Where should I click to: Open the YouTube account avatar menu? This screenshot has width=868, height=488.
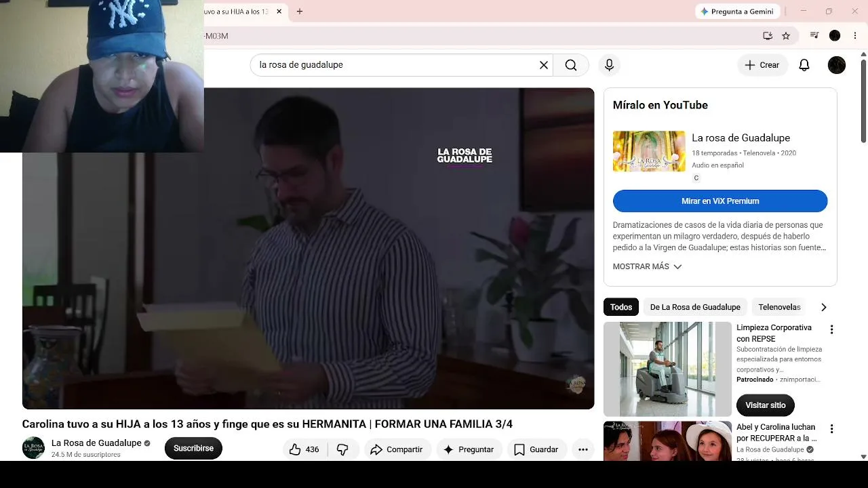click(x=837, y=65)
